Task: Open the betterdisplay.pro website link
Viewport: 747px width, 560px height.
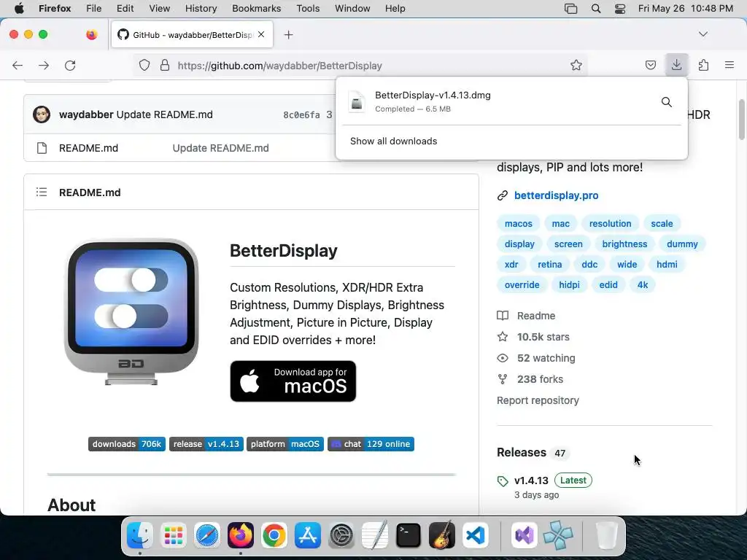Action: 556,195
